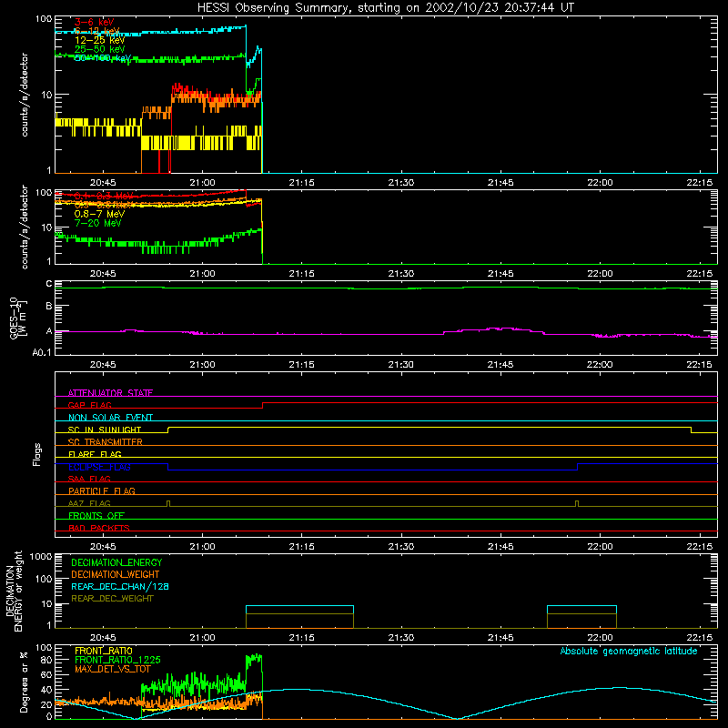
Task: Click the DECIMATION_WEIGHT legend label
Action: [x=116, y=574]
